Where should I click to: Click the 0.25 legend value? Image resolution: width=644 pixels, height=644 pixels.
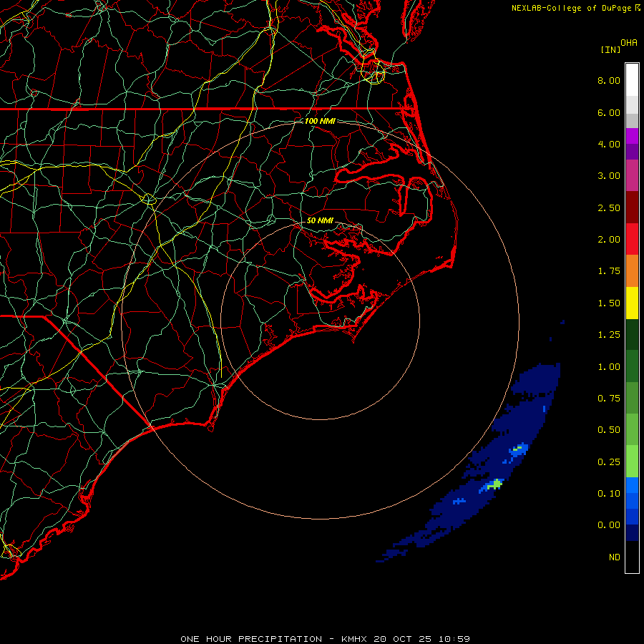609,462
